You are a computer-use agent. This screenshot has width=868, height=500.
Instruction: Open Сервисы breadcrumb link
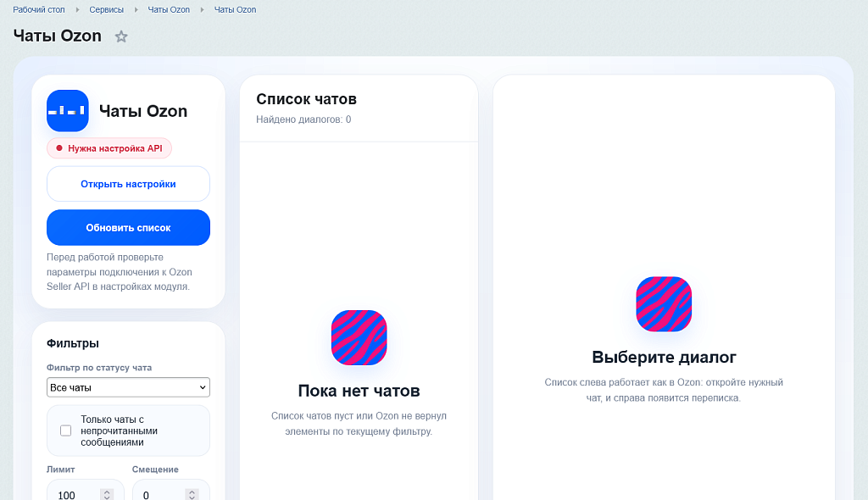tap(106, 9)
